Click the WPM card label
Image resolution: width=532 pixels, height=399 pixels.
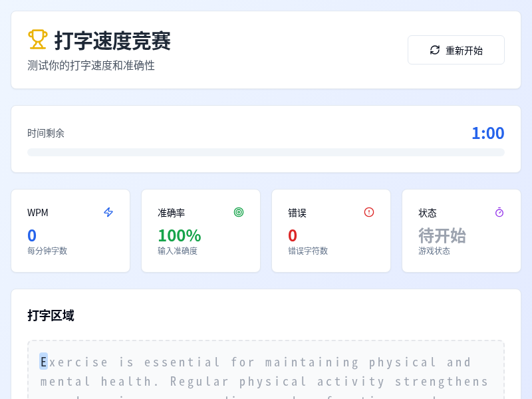coord(38,213)
